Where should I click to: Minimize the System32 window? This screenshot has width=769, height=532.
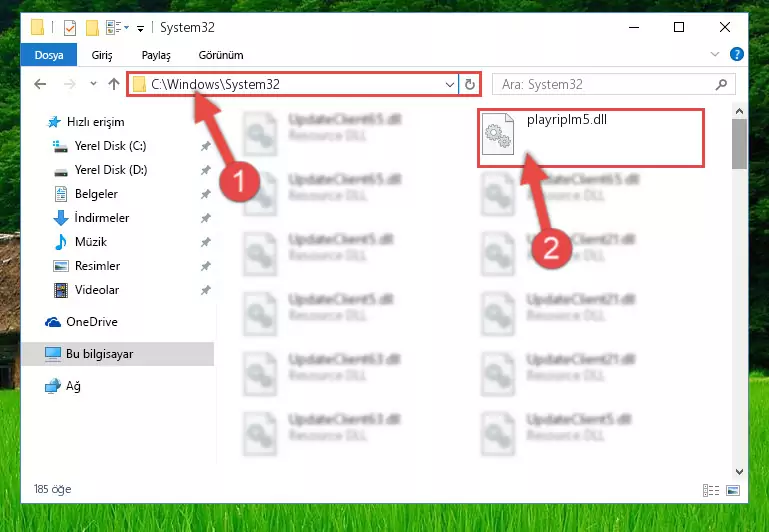(634, 27)
